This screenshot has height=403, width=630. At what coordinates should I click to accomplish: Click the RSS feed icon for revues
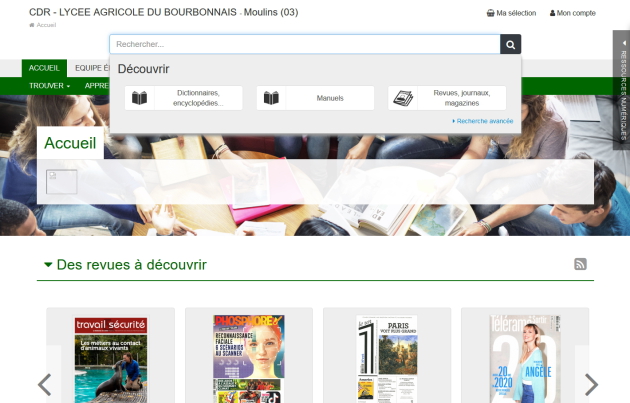[580, 264]
